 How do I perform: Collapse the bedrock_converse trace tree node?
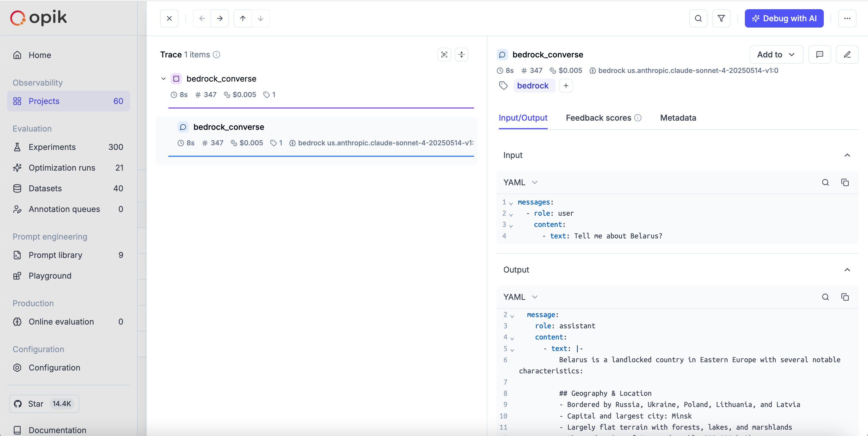pyautogui.click(x=163, y=79)
